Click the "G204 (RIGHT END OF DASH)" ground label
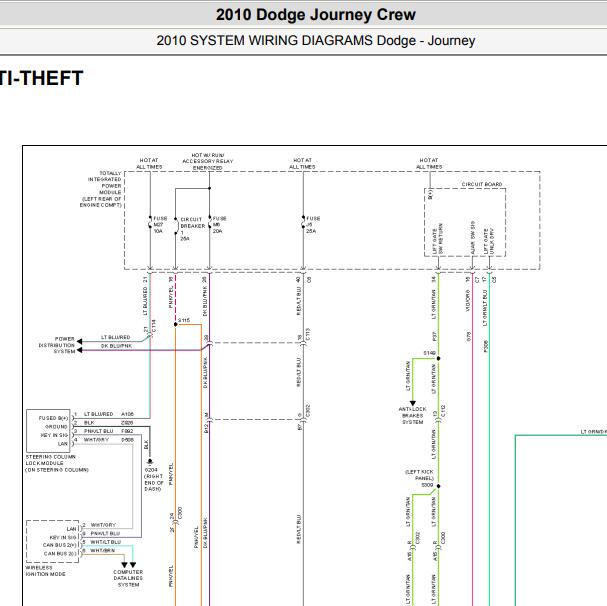This screenshot has height=606, width=607. tap(154, 479)
